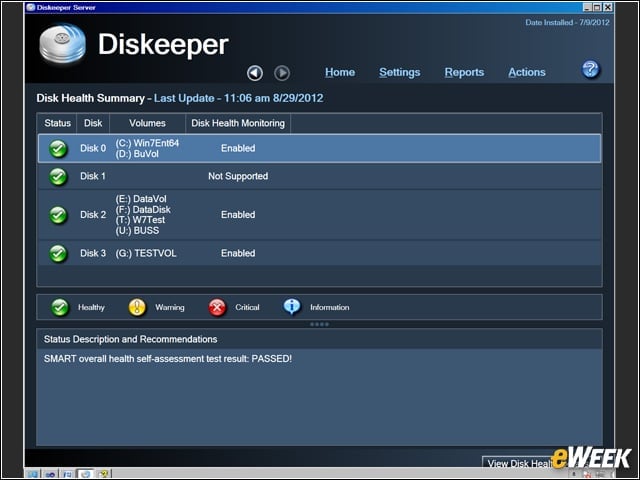Click Disk Health Monitoring column header

pyautogui.click(x=238, y=123)
